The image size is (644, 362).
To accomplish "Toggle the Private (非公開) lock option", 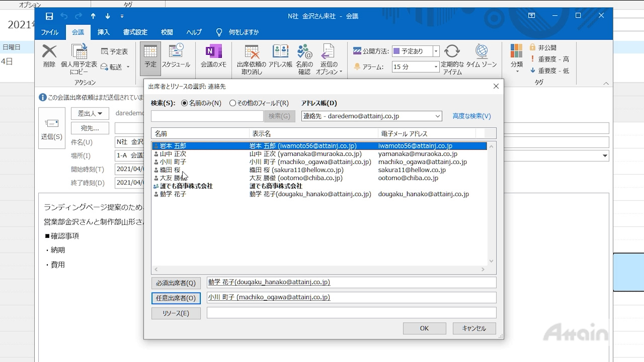I will point(542,47).
